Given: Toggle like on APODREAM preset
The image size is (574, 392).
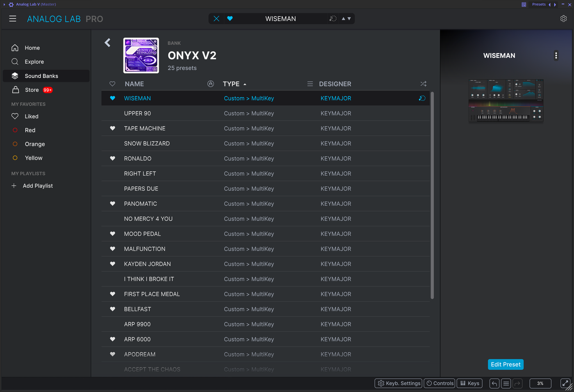Looking at the screenshot, I should coord(112,354).
